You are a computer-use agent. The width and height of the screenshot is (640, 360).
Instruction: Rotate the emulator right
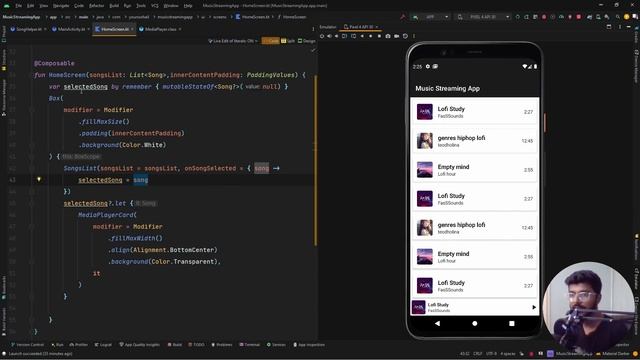click(x=353, y=36)
